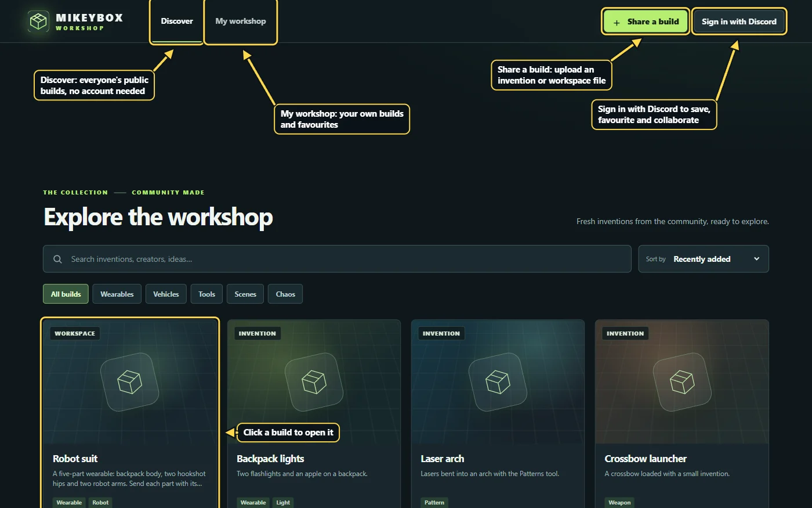Click the "THE COLLECTION" label
Screen dimensions: 812x508
pos(75,192)
